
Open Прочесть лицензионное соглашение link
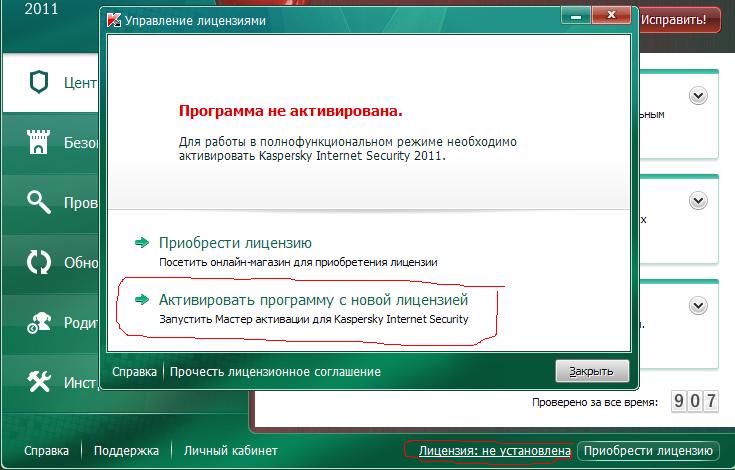[x=275, y=372]
